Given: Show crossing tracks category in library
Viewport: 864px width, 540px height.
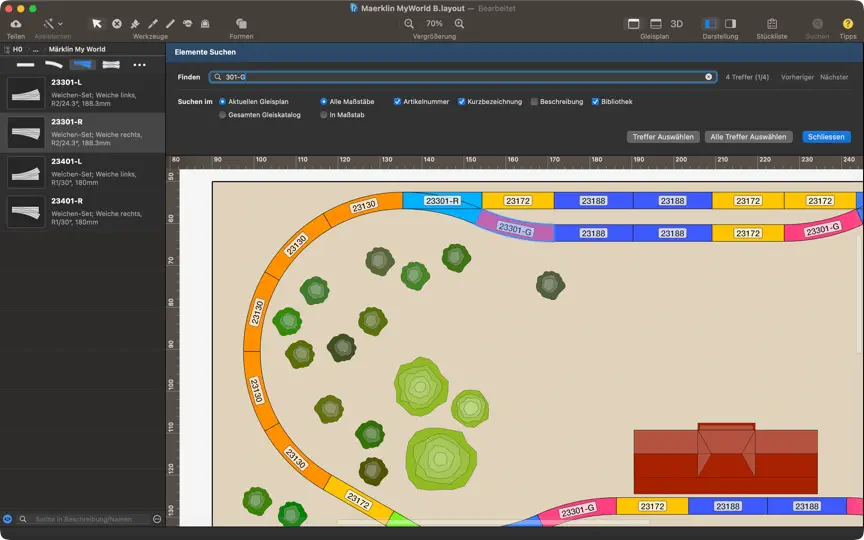Looking at the screenshot, I should point(111,64).
